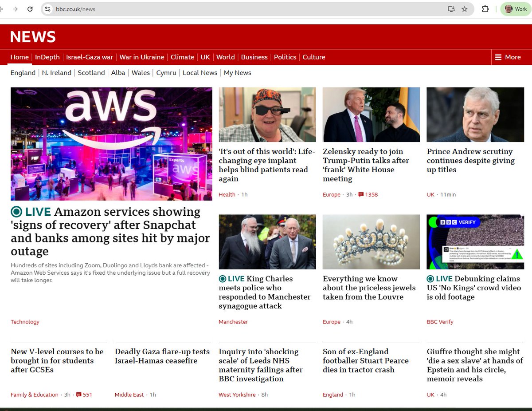532x411 pixels.
Task: Open Local News link
Action: tap(200, 73)
